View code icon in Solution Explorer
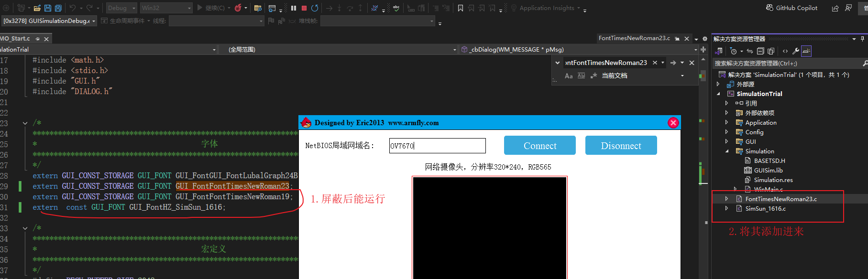 click(x=785, y=51)
